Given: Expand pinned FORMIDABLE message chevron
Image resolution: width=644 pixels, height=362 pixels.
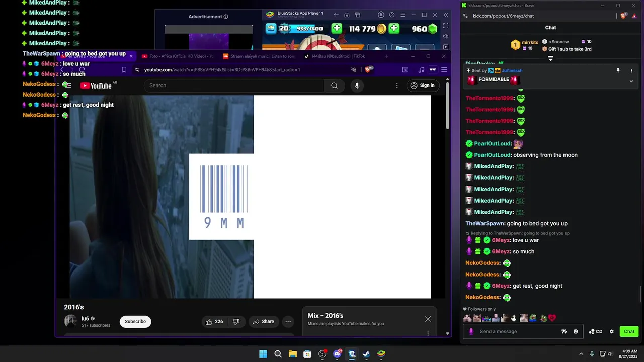Looking at the screenshot, I should pos(631,81).
